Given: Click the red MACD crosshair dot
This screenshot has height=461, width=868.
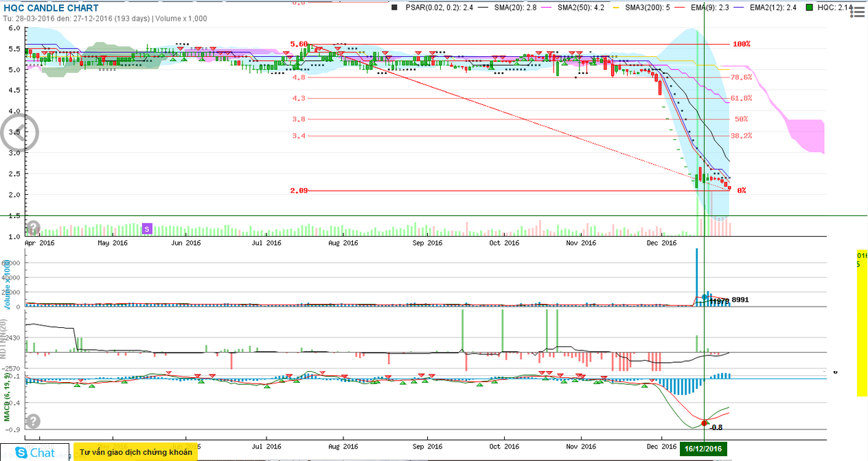Looking at the screenshot, I should 704,423.
